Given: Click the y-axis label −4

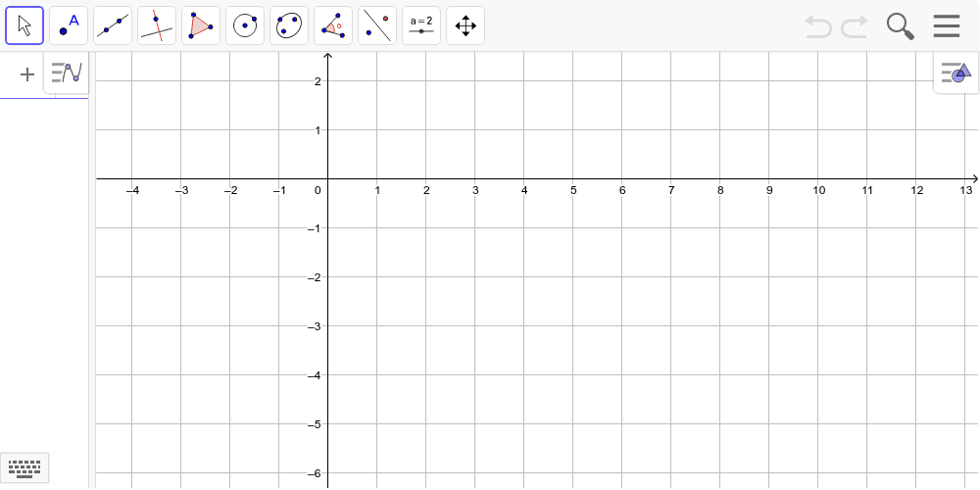Looking at the screenshot, I should point(315,375).
